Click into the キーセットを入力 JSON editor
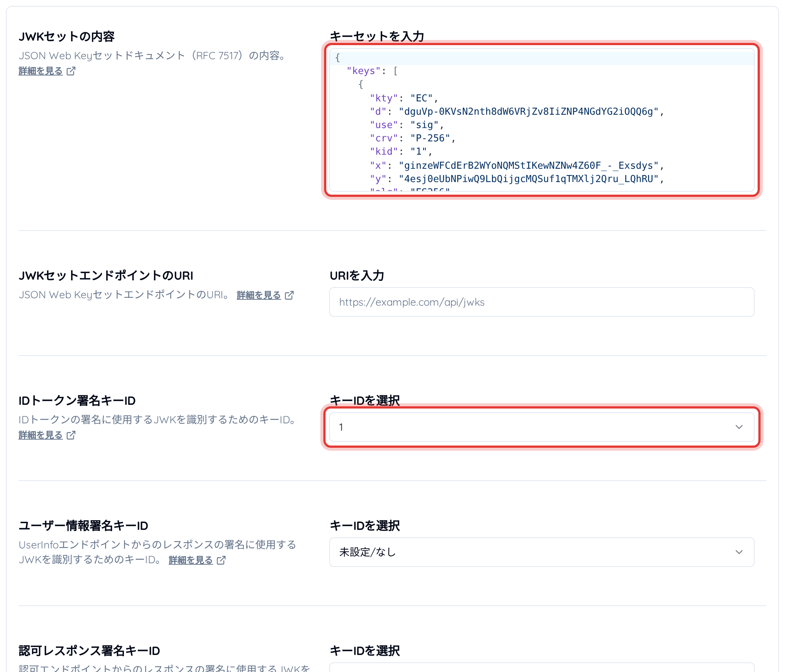This screenshot has height=672, width=785. click(x=542, y=120)
